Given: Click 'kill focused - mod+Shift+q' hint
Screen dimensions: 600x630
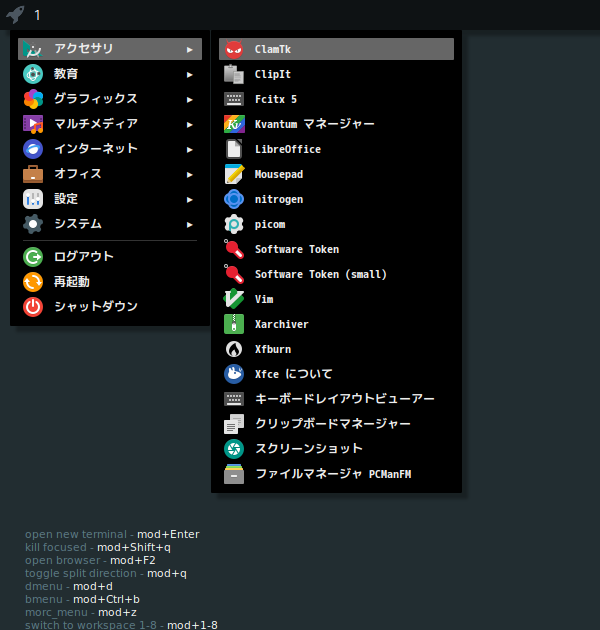Looking at the screenshot, I should (x=98, y=547).
